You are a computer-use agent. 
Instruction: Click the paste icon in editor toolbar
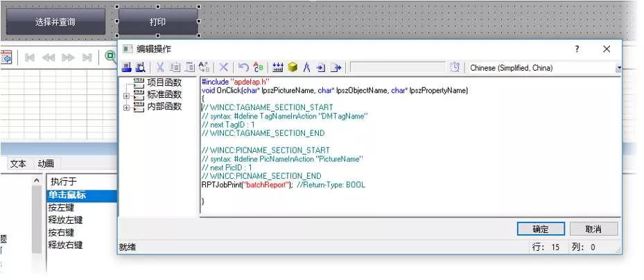[189, 68]
